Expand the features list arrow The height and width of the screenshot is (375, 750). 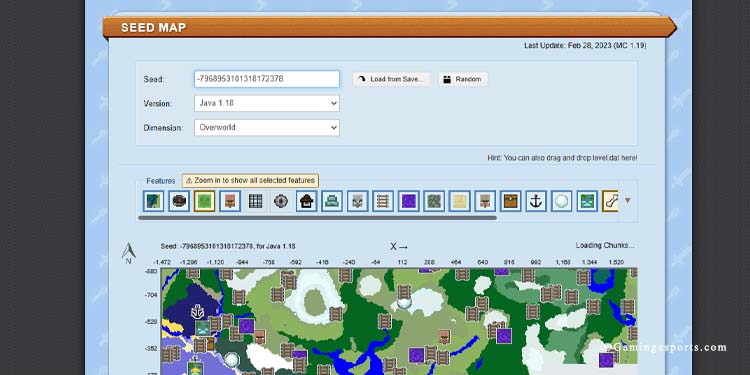pyautogui.click(x=628, y=200)
